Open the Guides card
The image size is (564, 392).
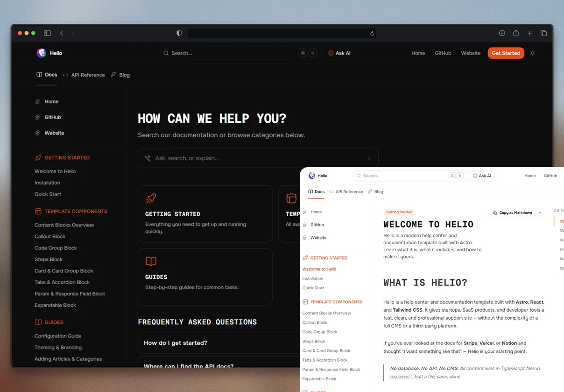[205, 277]
